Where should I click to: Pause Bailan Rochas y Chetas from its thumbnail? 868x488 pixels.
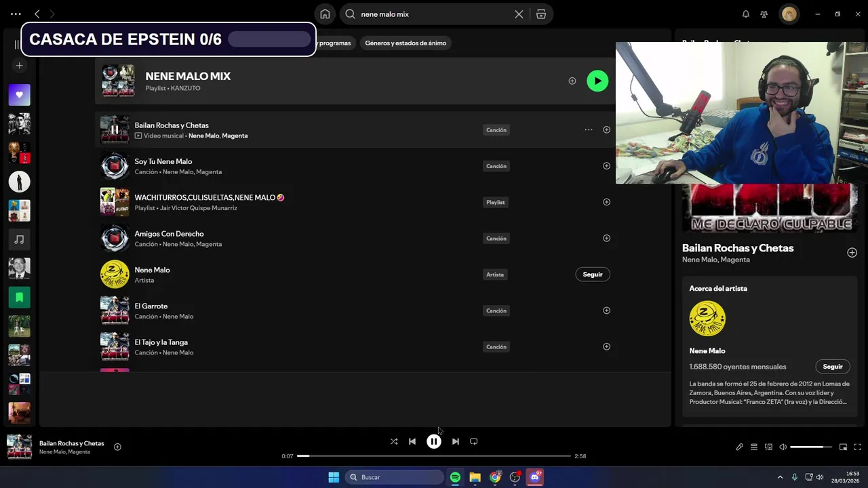(x=115, y=129)
